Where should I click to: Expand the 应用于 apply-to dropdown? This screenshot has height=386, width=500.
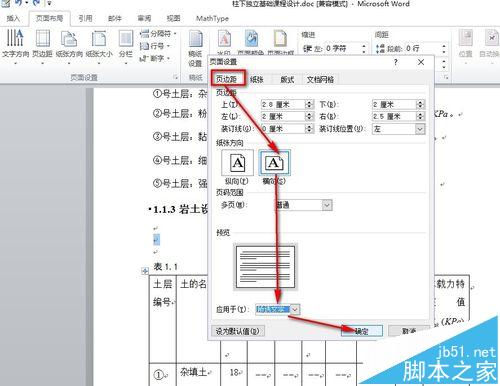[295, 309]
